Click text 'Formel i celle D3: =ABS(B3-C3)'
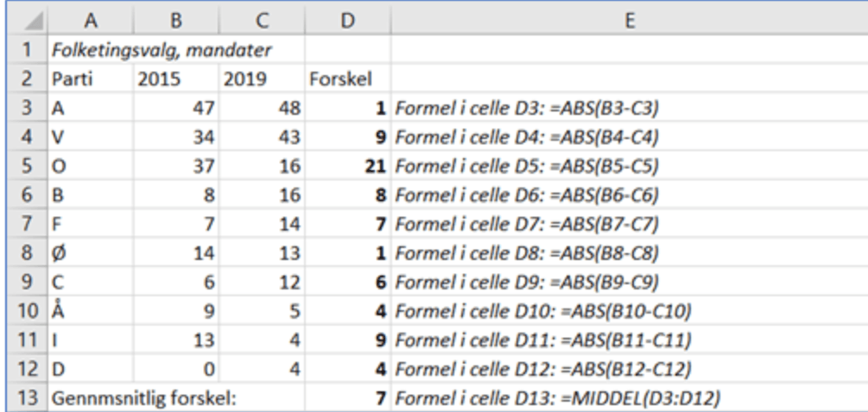The width and height of the screenshot is (868, 412). [x=527, y=109]
